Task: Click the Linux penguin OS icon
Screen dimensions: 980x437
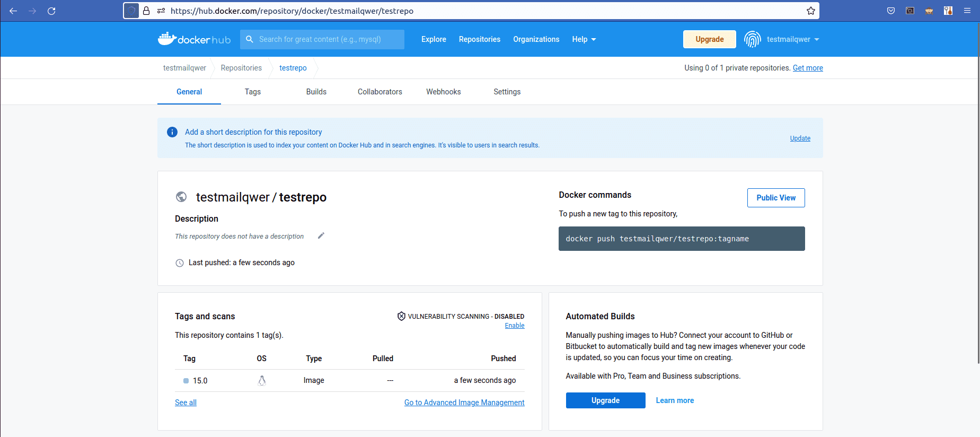Action: pyautogui.click(x=262, y=380)
